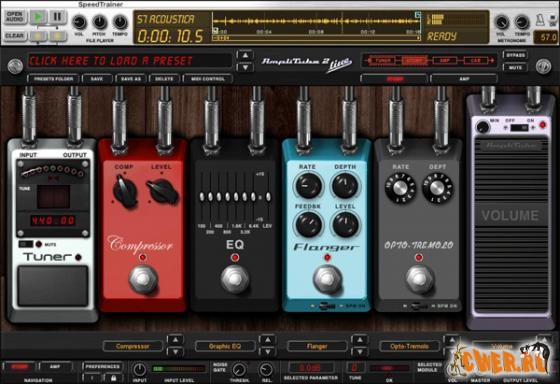Click the Flanger RATE knob
Image resolution: width=560 pixels, height=384 pixels.
coord(308,186)
